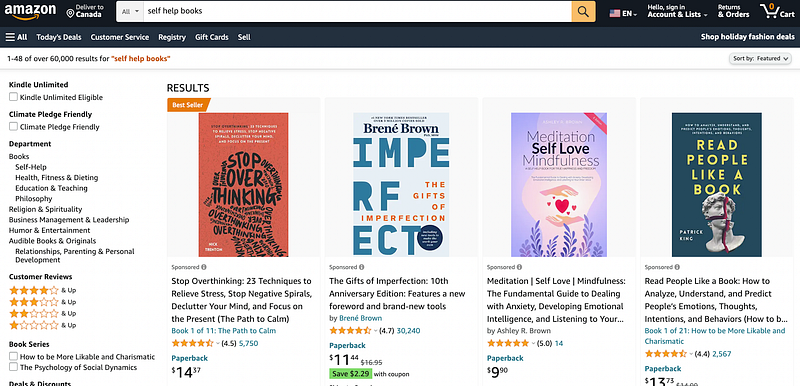This screenshot has width=800, height=386.
Task: Click the Sponsored info icon under Gifts of Imperfection
Action: click(x=362, y=267)
